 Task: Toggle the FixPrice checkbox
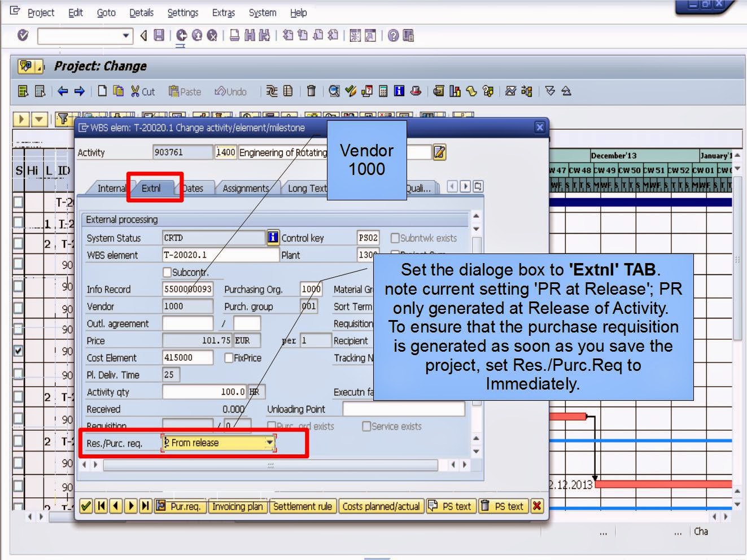[229, 358]
